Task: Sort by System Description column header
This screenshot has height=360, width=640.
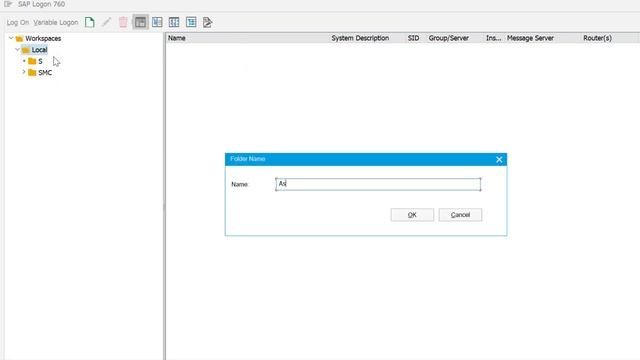Action: (x=367, y=38)
